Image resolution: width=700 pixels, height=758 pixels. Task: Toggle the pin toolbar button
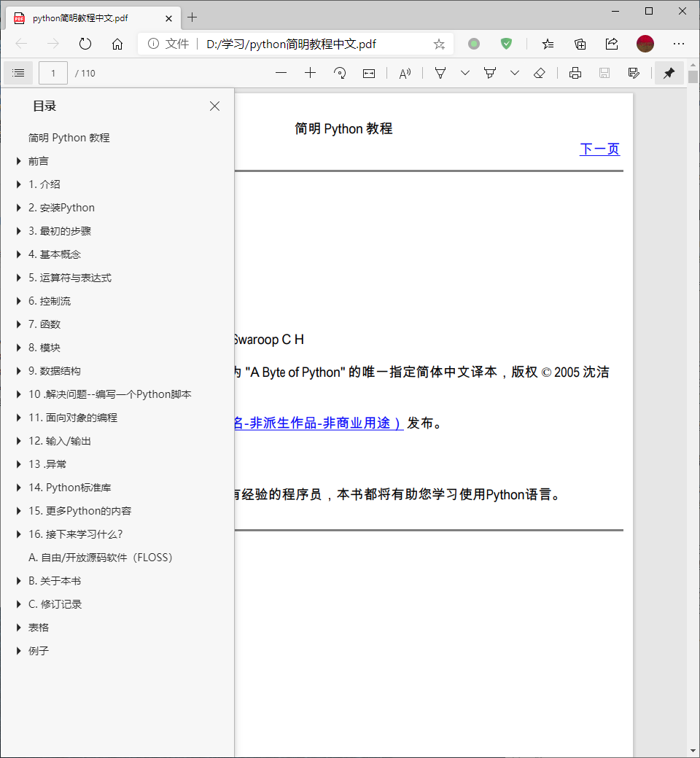pyautogui.click(x=669, y=73)
